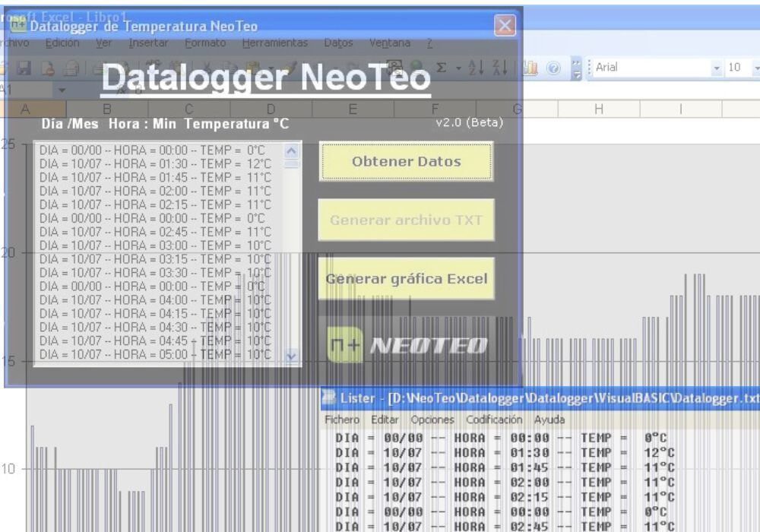The image size is (760, 532).
Task: Select list row HORA = 04:45 in Datalogger
Action: (155, 340)
